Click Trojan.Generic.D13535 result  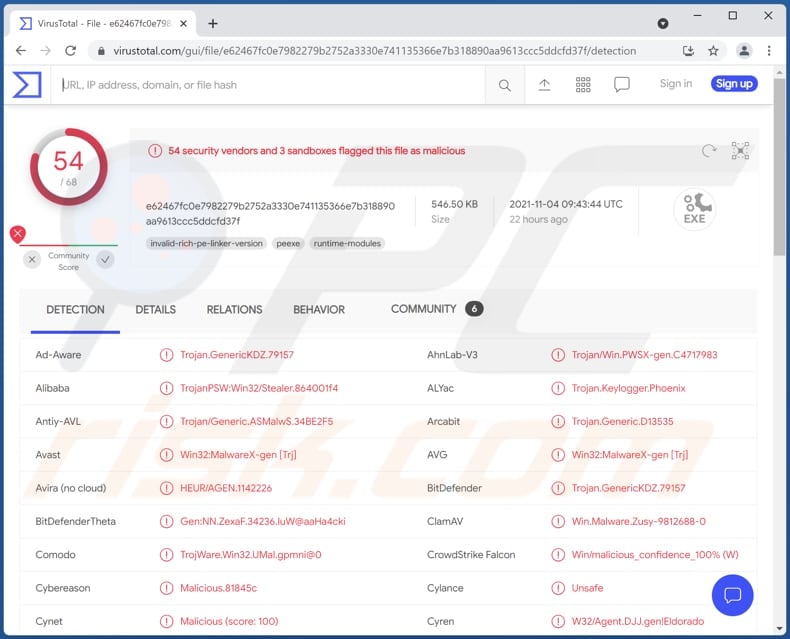pyautogui.click(x=622, y=421)
